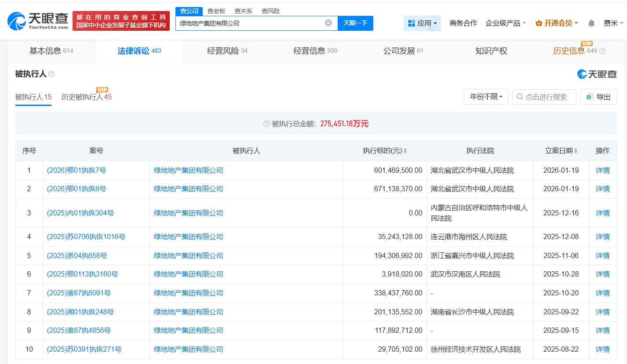This screenshot has height=364, width=627.
Task: Sort by 立案日期 column arrows
Action: tap(576, 151)
